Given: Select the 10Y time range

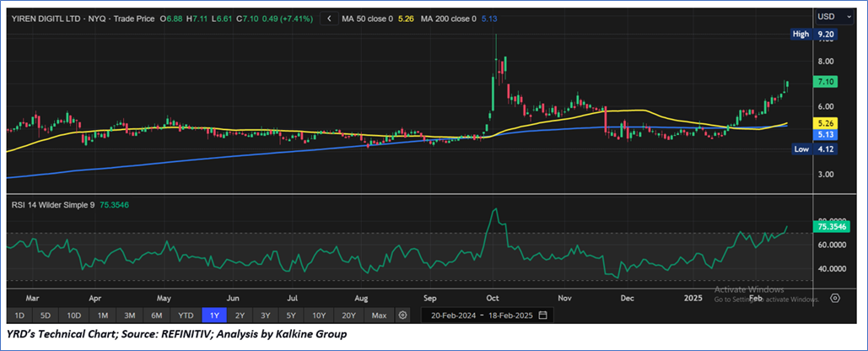Looking at the screenshot, I should [321, 315].
